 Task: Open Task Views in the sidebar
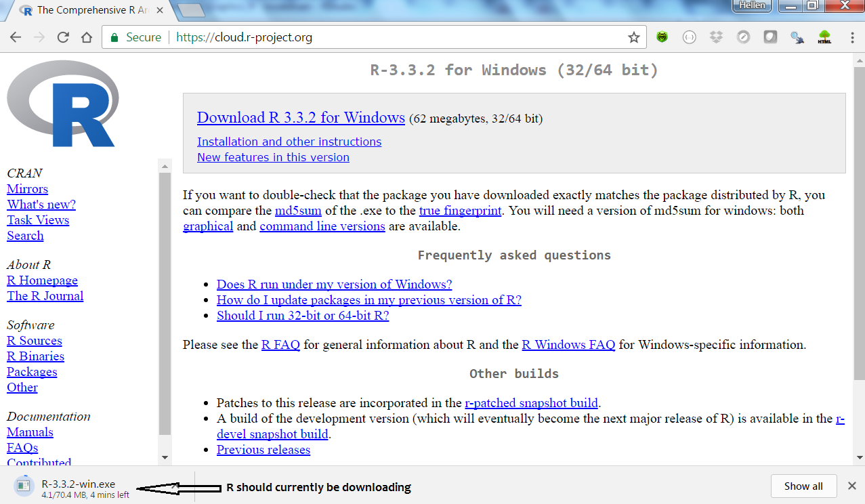[x=38, y=220]
